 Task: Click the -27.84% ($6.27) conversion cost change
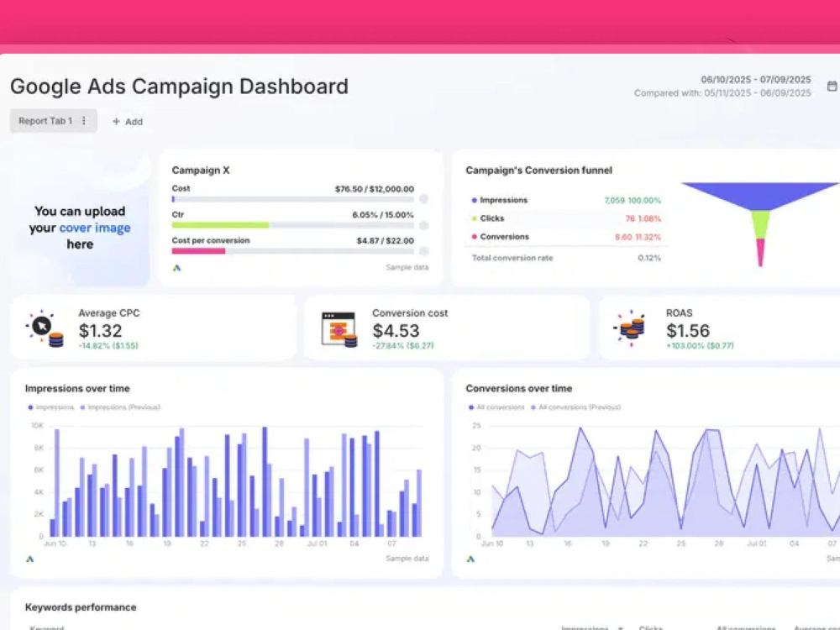click(x=403, y=346)
